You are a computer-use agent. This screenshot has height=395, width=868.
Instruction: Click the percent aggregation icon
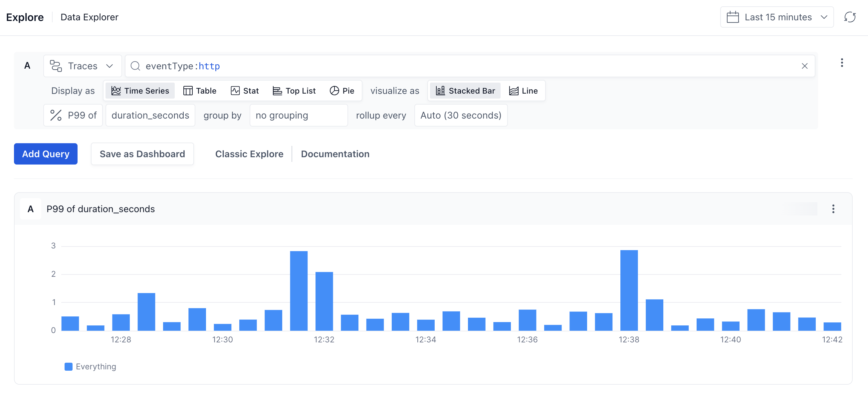point(56,115)
